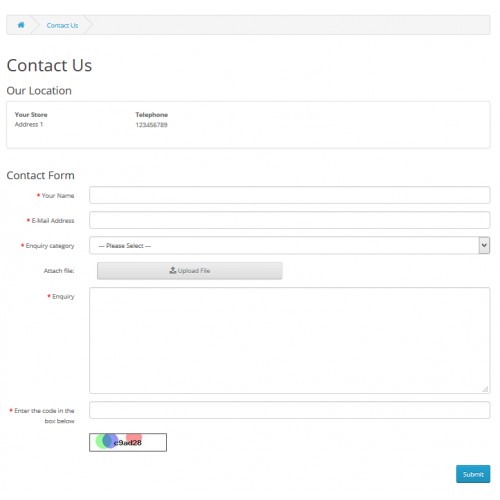The image size is (500, 500).
Task: Click the E-Mail Address field label
Action: (53, 221)
